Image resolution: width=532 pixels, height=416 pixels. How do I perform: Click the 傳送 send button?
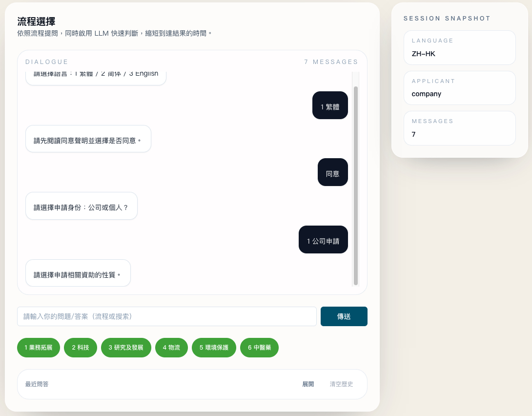point(344,316)
